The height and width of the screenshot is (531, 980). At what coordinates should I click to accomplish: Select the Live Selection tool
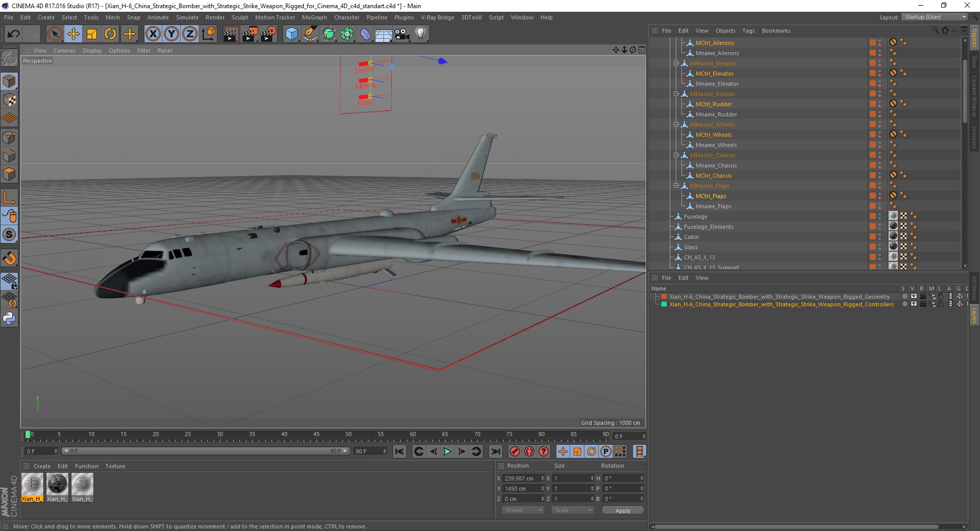point(55,34)
